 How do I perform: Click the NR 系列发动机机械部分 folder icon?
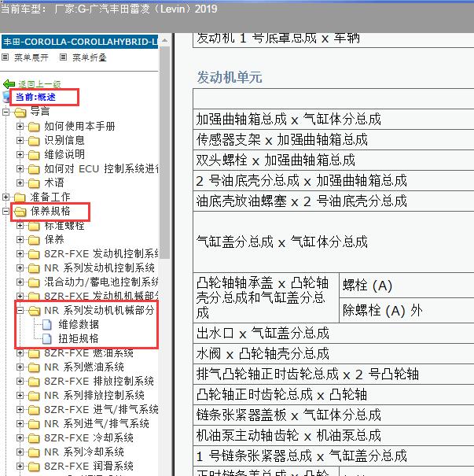point(35,311)
